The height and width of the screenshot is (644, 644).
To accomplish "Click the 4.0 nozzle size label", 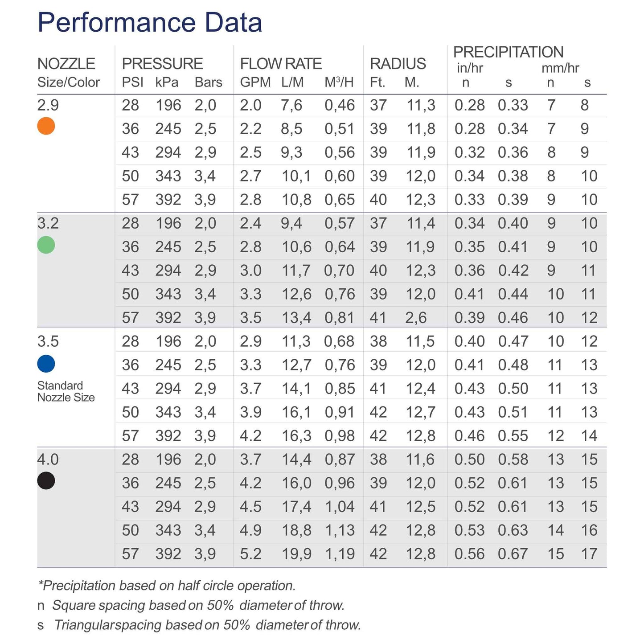I will coord(48,459).
